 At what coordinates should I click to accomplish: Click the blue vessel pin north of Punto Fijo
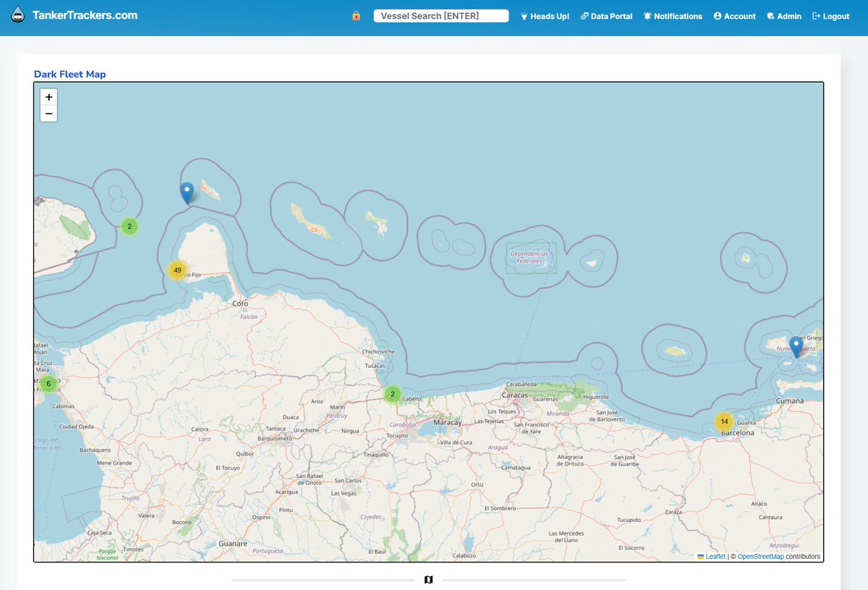pyautogui.click(x=187, y=192)
